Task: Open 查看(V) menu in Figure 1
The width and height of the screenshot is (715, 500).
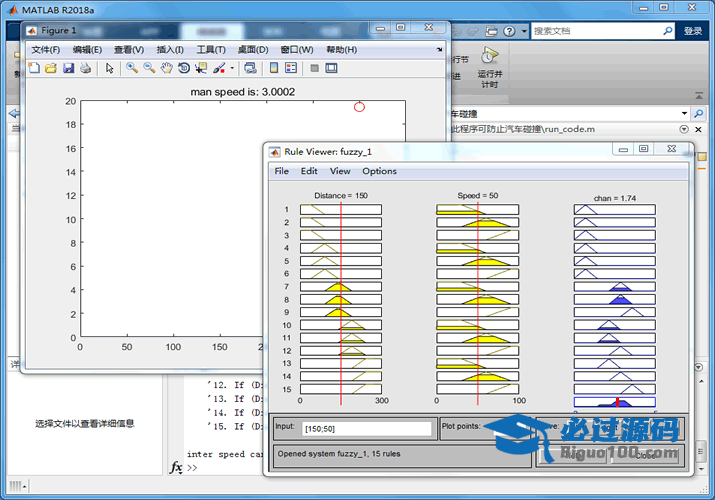Action: tap(129, 50)
